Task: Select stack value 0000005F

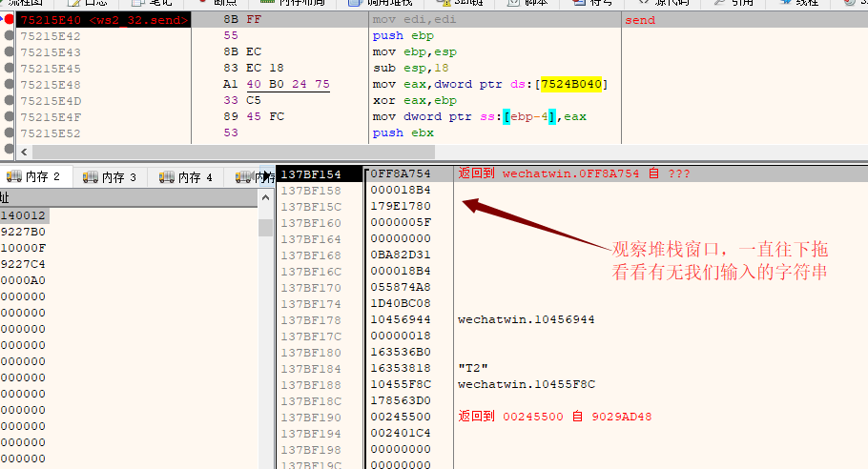Action: [401, 222]
